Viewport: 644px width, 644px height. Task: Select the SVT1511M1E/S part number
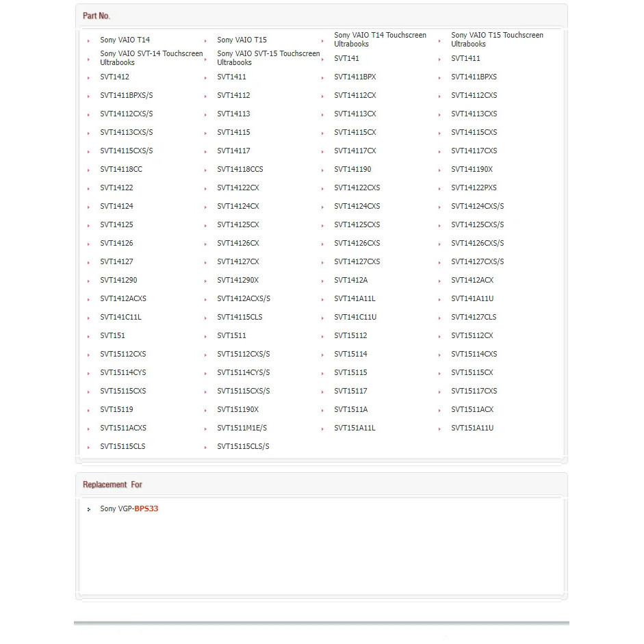pyautogui.click(x=242, y=428)
